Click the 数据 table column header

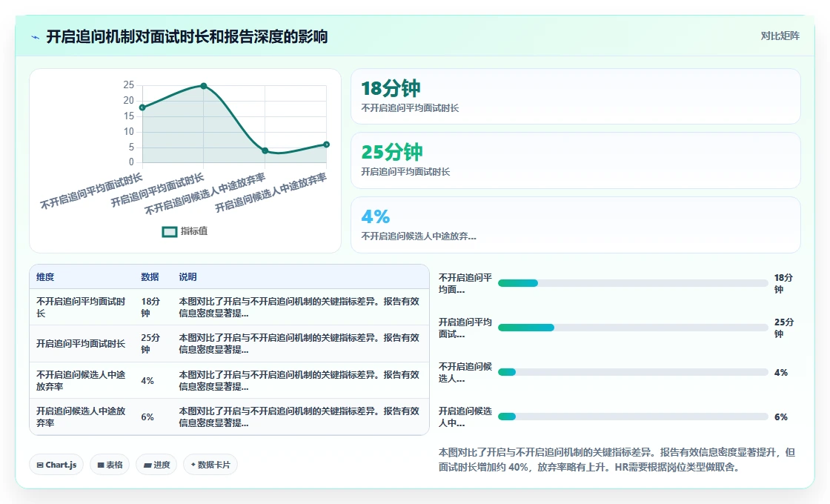150,277
